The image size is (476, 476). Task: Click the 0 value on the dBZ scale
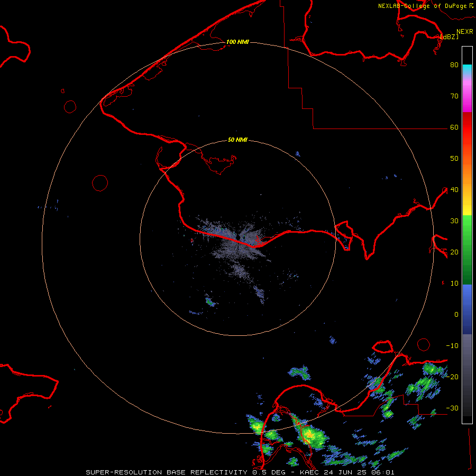point(456,315)
